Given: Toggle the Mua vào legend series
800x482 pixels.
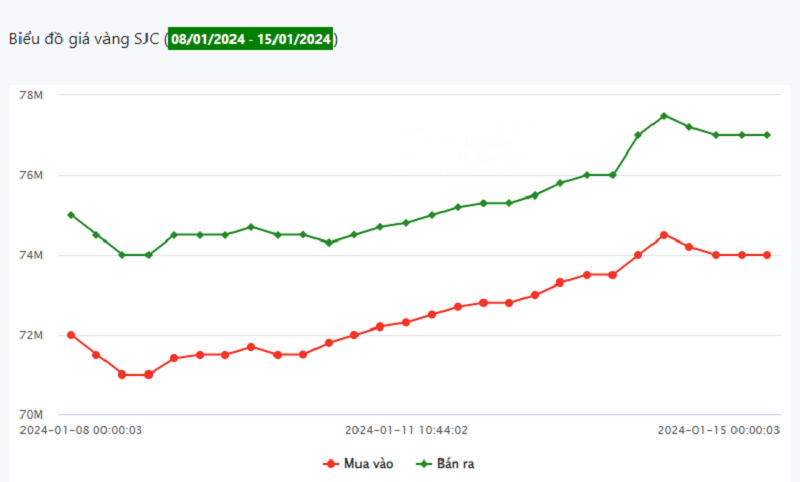Looking at the screenshot, I should tap(358, 464).
